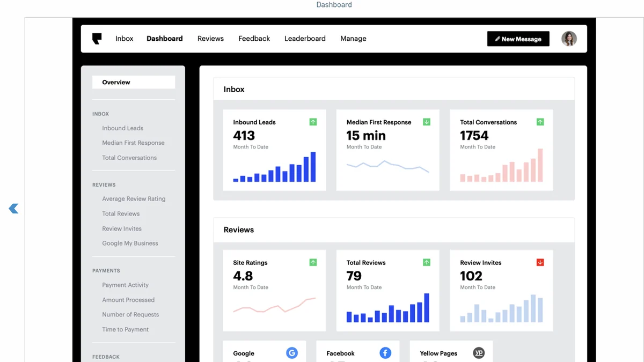Open the Inbox nav item
This screenshot has height=362, width=644.
click(125, 39)
